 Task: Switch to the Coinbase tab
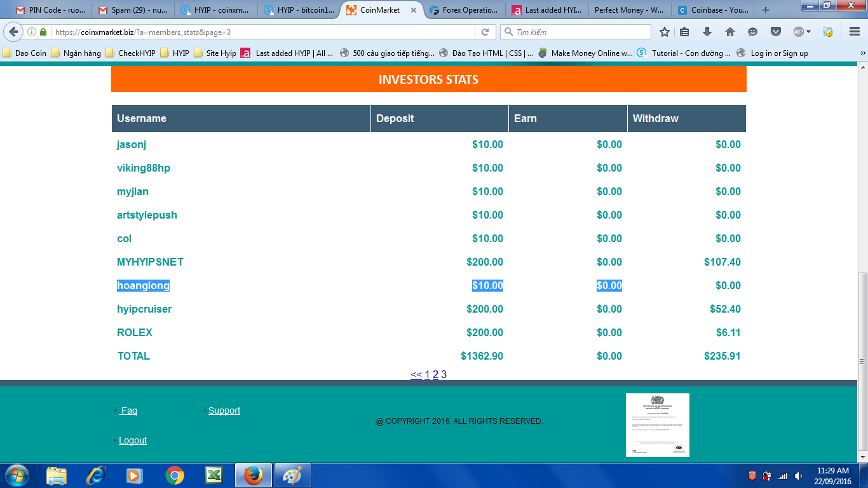[x=712, y=10]
